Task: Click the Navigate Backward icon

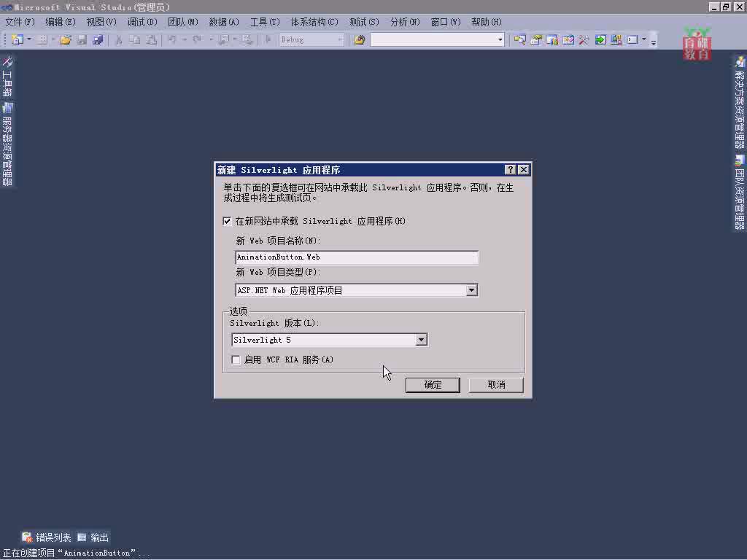Action: point(223,40)
